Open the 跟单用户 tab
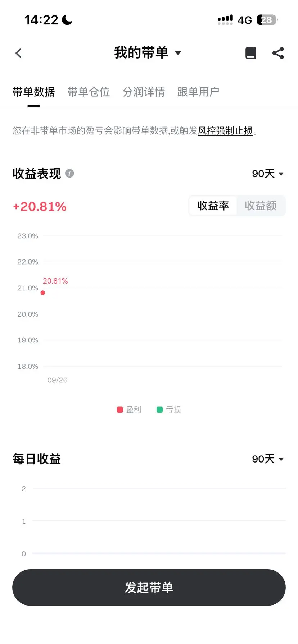298x644 pixels. pos(198,92)
